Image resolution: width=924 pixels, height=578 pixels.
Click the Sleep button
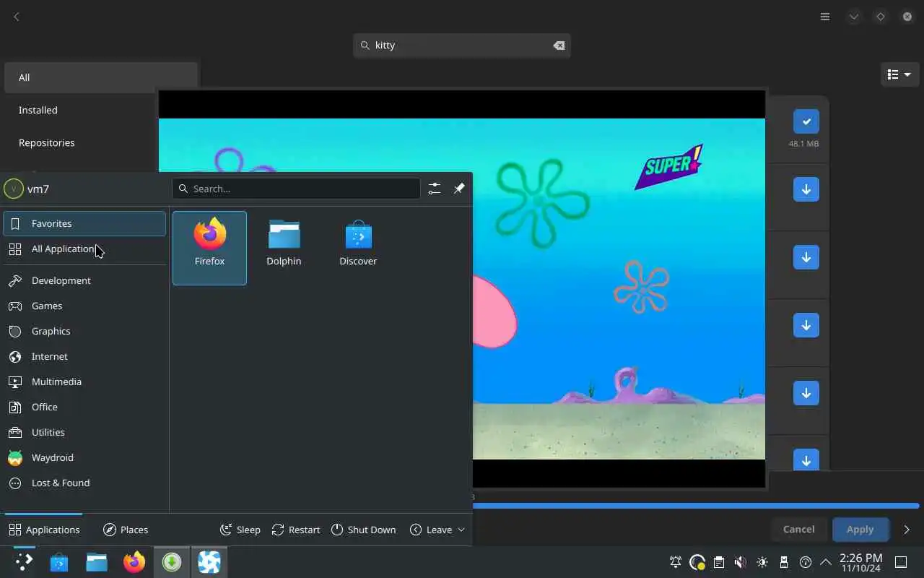240,530
